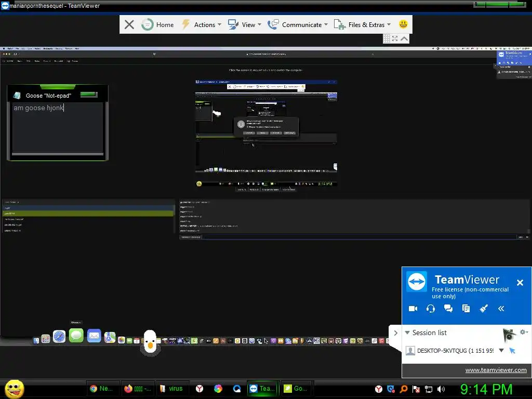Toggle full screen mode icon under the toolbar
This screenshot has width=532, height=399.
pyautogui.click(x=395, y=38)
